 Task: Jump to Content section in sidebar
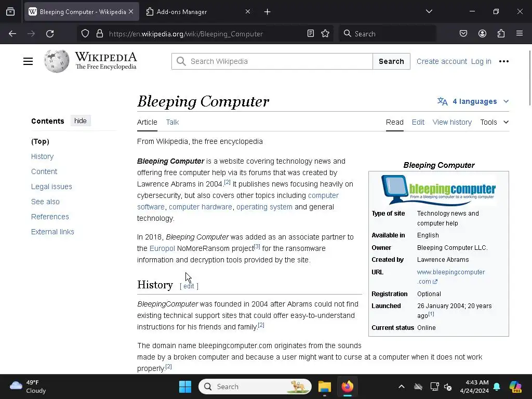click(x=44, y=171)
